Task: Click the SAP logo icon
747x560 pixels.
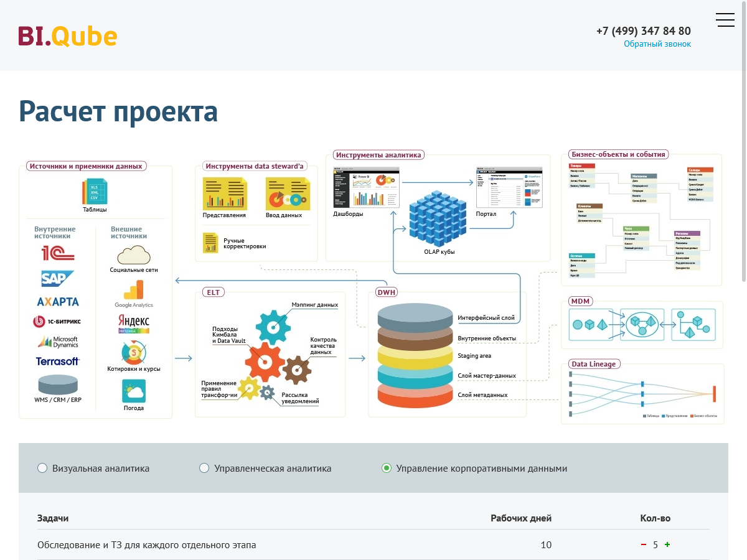Action: 57,278
